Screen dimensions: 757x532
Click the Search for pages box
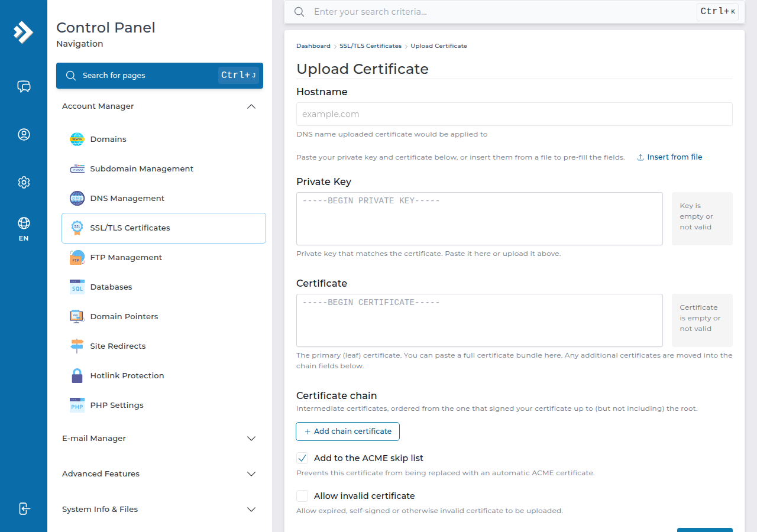point(160,76)
